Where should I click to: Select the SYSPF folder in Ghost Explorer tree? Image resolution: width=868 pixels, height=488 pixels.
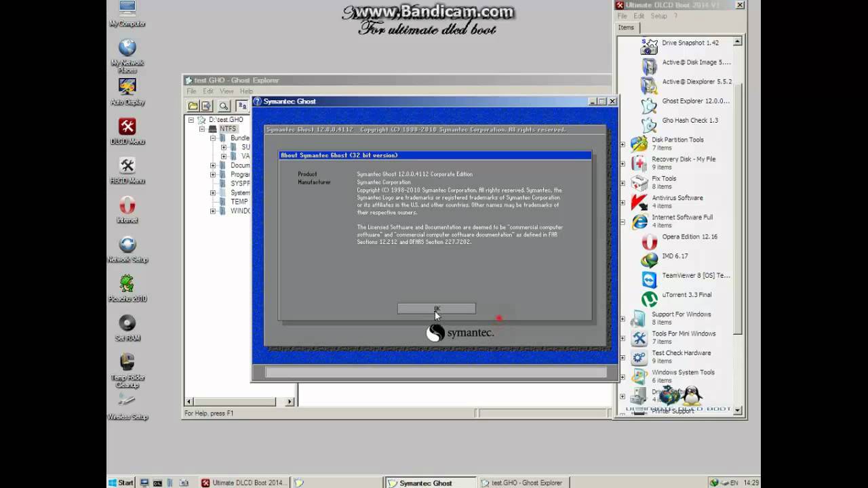240,184
